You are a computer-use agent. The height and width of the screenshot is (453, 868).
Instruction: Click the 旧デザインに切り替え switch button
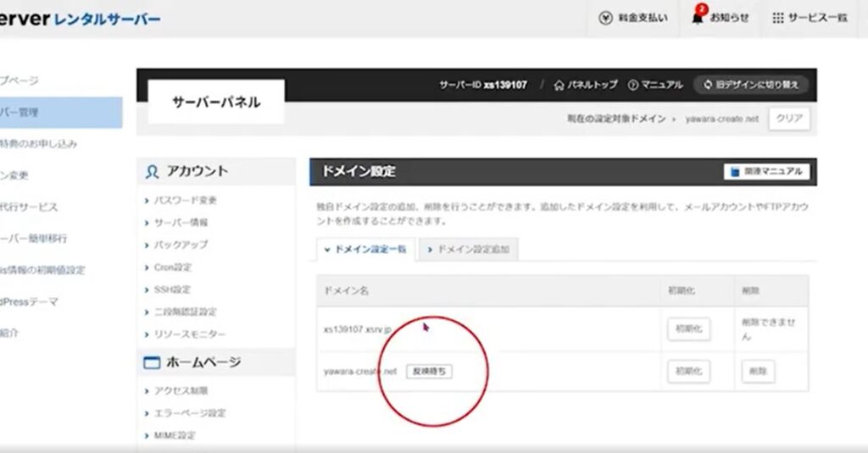click(751, 85)
